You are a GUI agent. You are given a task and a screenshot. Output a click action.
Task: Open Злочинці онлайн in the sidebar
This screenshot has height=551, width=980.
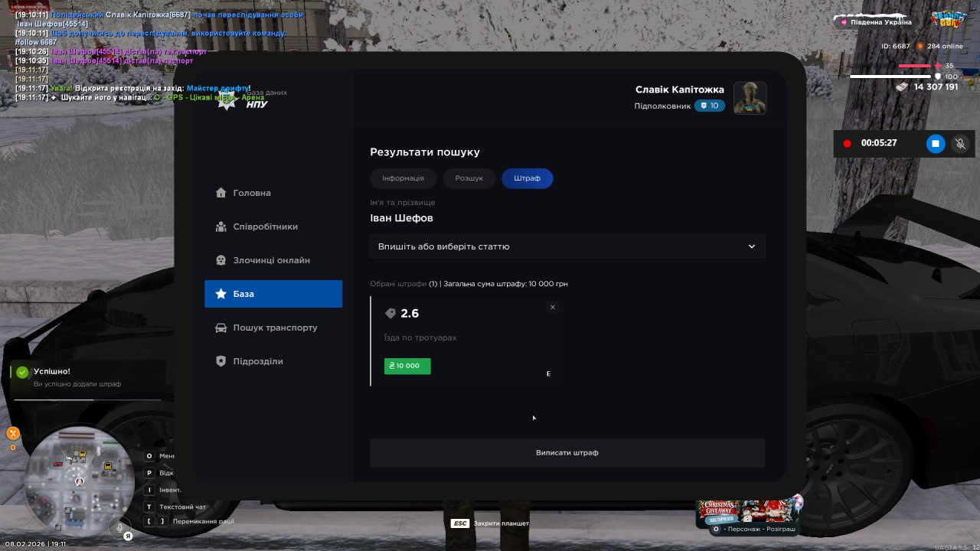(273, 260)
